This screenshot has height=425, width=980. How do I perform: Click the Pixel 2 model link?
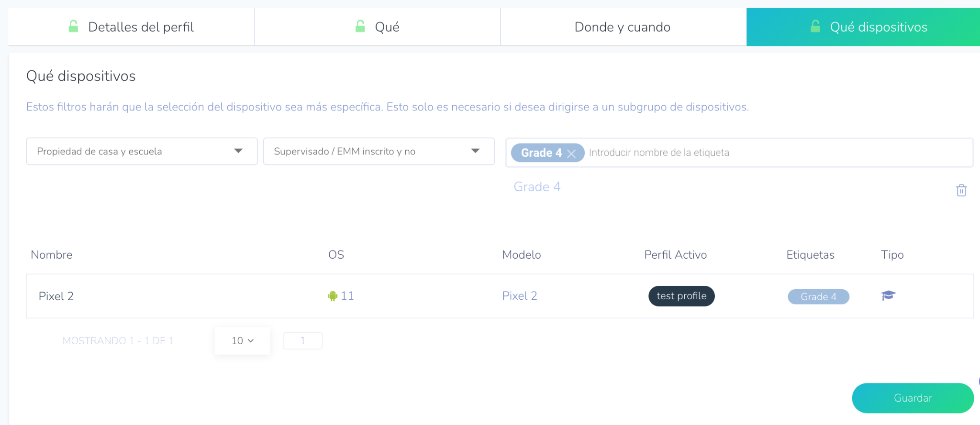click(519, 296)
